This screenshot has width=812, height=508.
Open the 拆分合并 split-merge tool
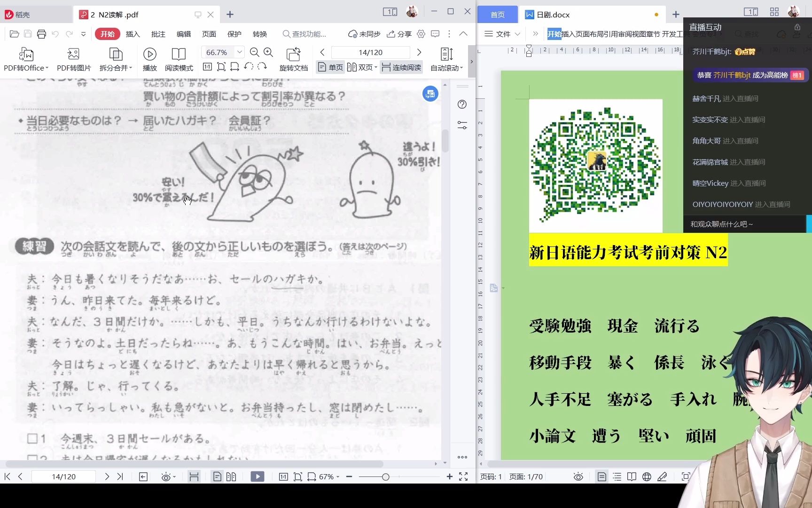click(x=116, y=59)
